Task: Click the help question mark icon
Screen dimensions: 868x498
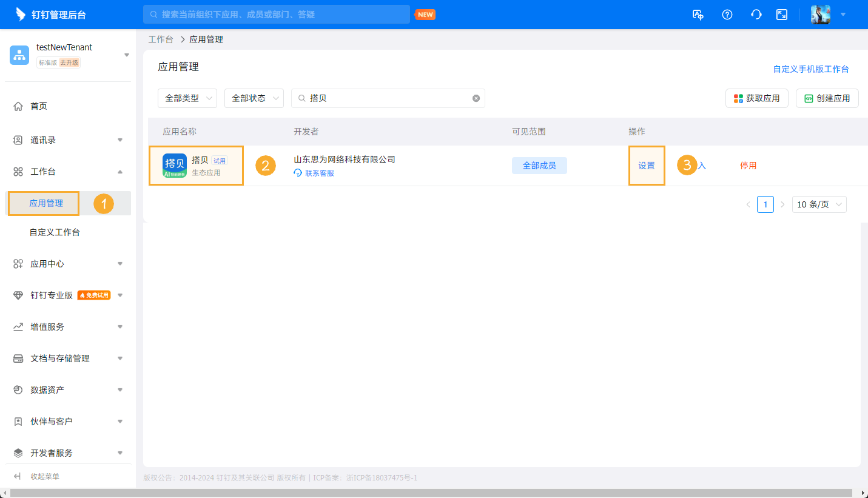Action: [x=727, y=14]
